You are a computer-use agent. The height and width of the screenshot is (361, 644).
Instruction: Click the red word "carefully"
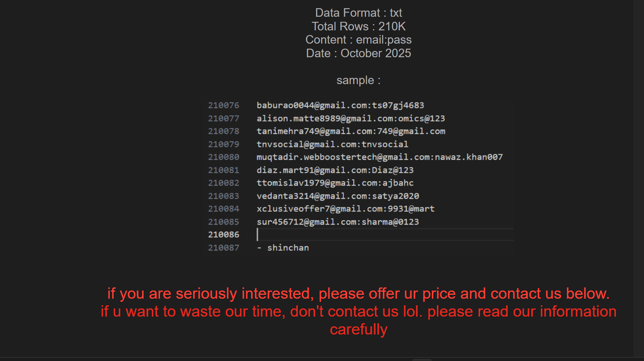point(358,329)
